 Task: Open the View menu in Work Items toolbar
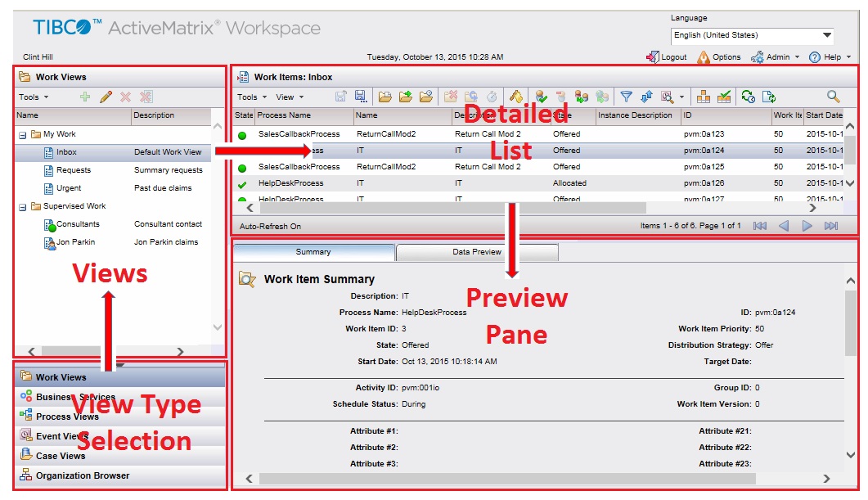click(290, 97)
